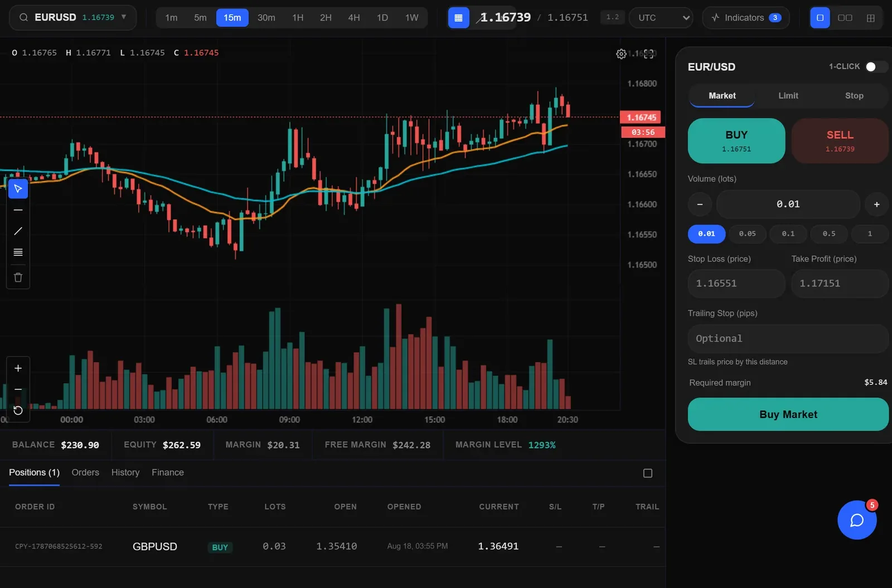This screenshot has width=892, height=588.
Task: Switch to four-panel grid chart layout
Action: coord(871,18)
